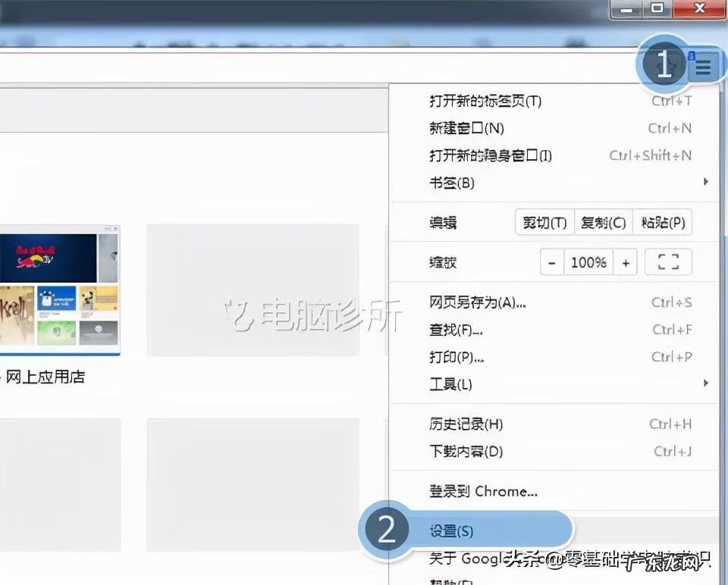728x585 pixels.
Task: Click the 粘贴(P) paste button
Action: click(662, 223)
